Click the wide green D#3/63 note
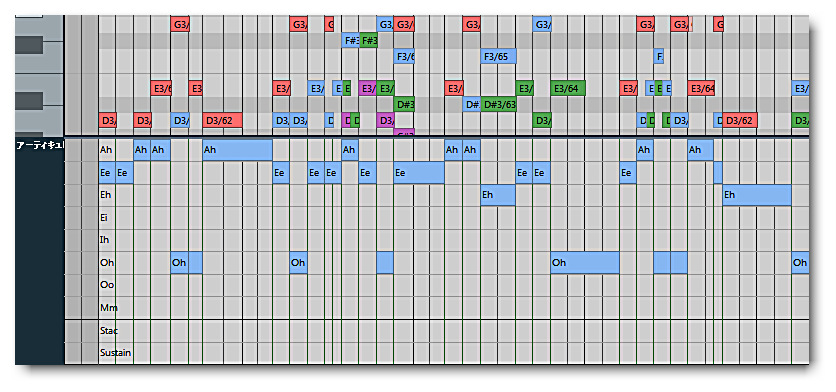Viewport: 836px width, 392px height. point(498,104)
